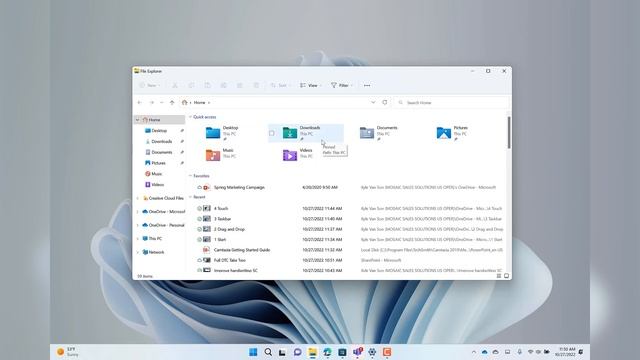Open Task View on the taskbar
This screenshot has height=360, width=640.
(282, 352)
